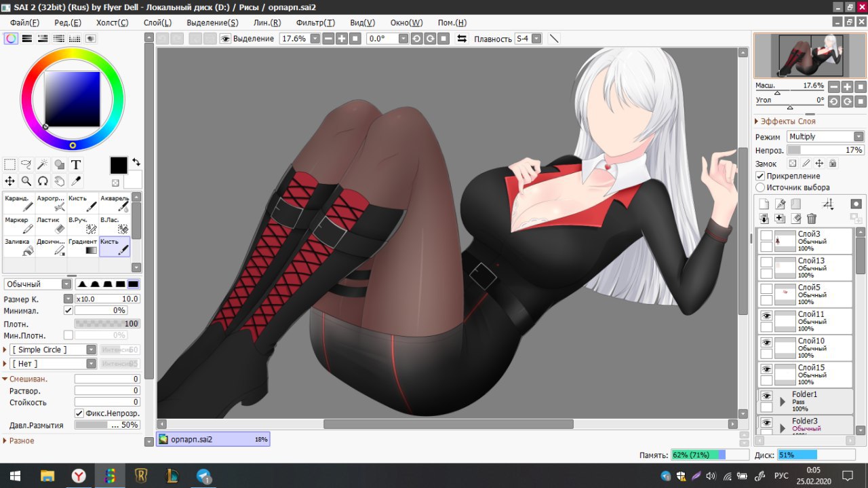Rotate view counterclockwise in top toolbar

[416, 39]
